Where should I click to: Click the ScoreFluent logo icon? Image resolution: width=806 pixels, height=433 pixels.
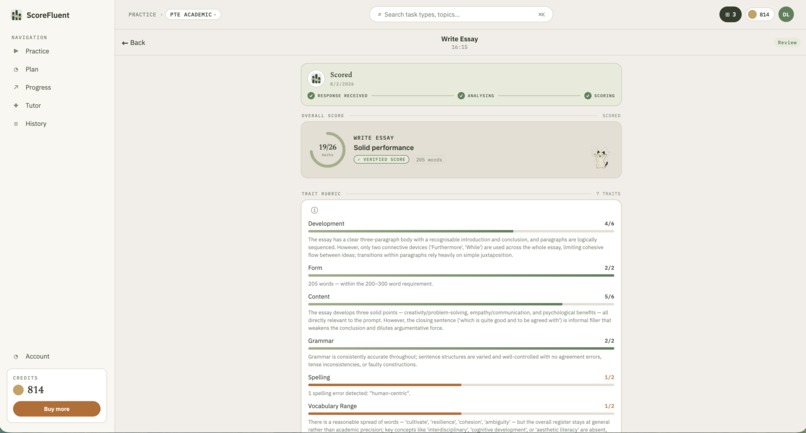click(x=16, y=15)
